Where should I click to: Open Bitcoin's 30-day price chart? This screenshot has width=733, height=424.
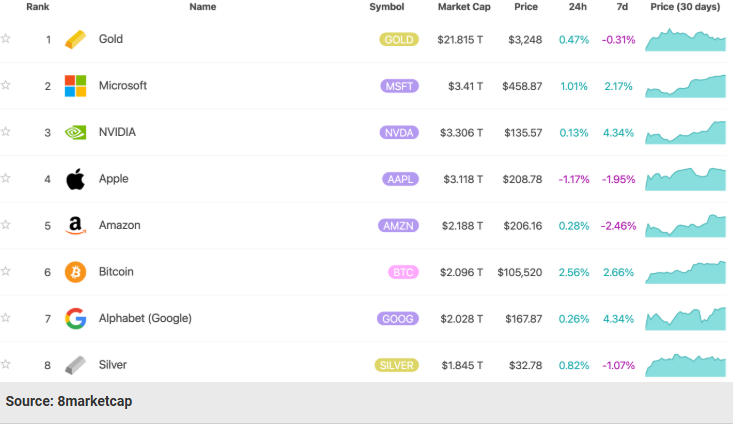(x=685, y=272)
